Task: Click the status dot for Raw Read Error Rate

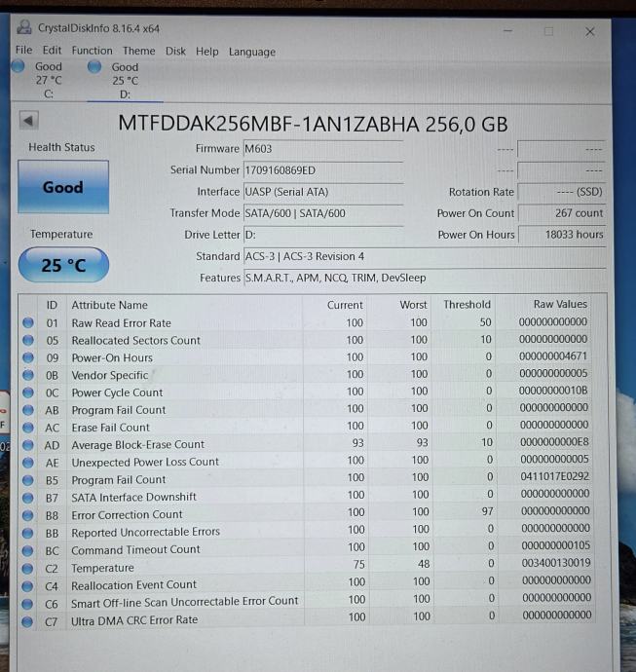Action: [28, 322]
